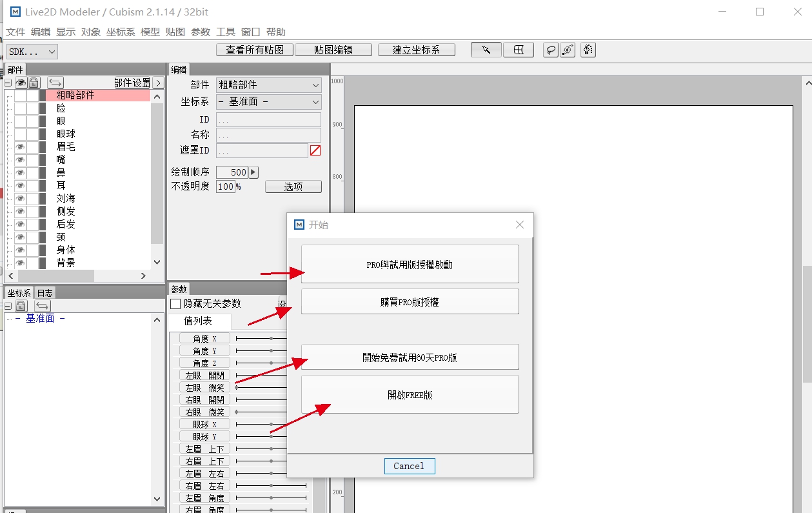Click the swap arrows icon in parts panel
This screenshot has width=812, height=513.
tap(55, 83)
